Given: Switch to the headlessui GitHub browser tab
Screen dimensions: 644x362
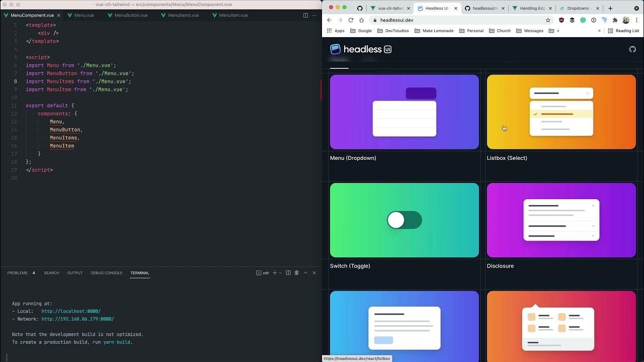Looking at the screenshot, I should click(484, 8).
